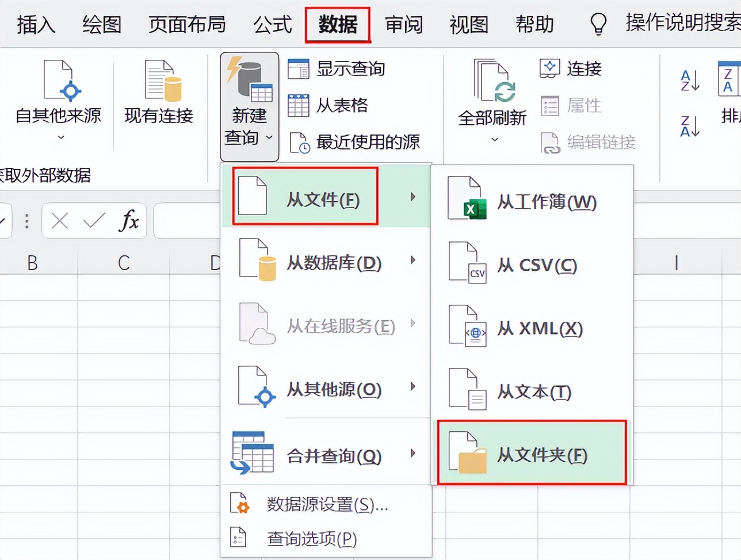This screenshot has height=560, width=741.
Task: Expand the 自其他来源 dropdown arrow
Action: pos(60,137)
